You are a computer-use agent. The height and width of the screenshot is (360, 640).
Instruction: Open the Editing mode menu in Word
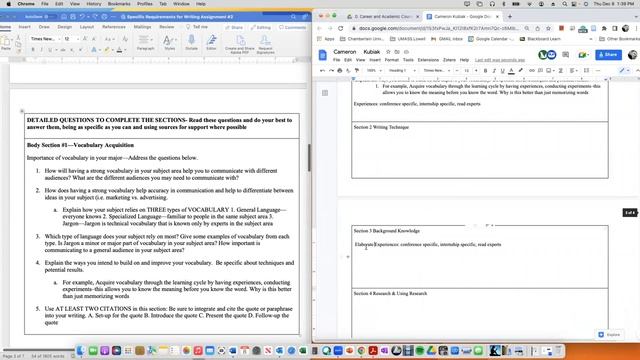coord(261,27)
